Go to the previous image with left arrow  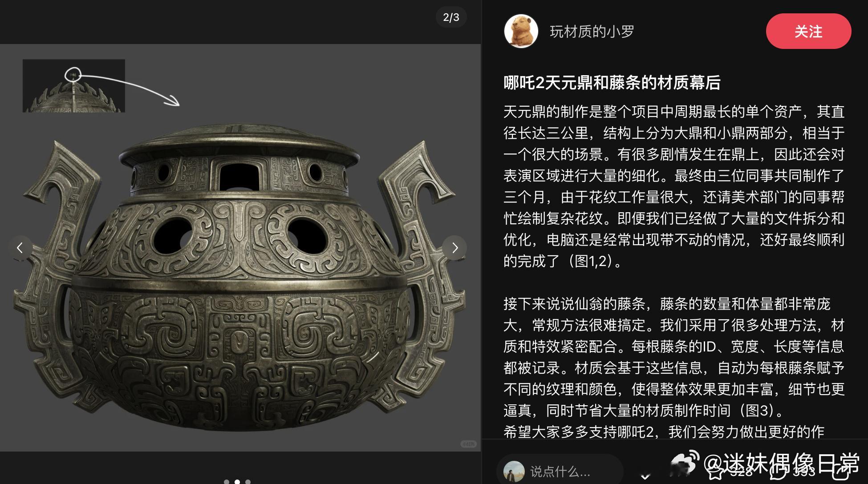(20, 248)
